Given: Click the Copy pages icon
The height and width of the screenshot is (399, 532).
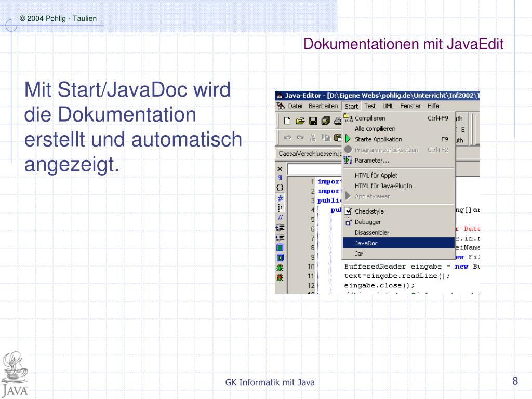Looking at the screenshot, I should pos(326,137).
